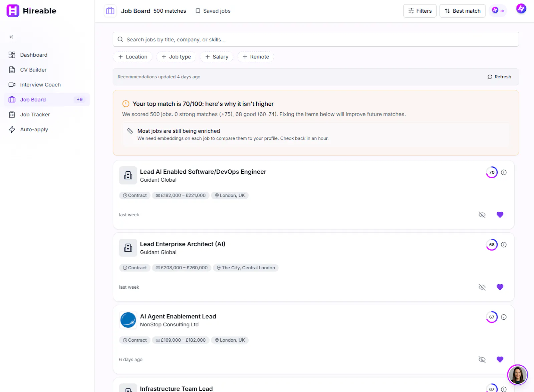Viewport: 534px width, 392px height.
Task: Show score info for Enterprise Architect job
Action: (x=504, y=245)
